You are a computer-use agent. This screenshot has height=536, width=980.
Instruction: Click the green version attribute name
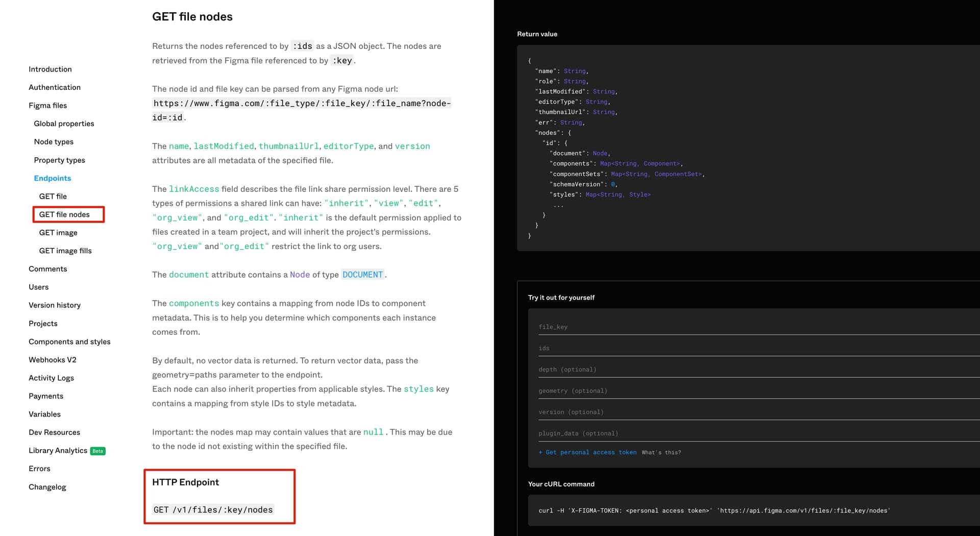coord(412,146)
